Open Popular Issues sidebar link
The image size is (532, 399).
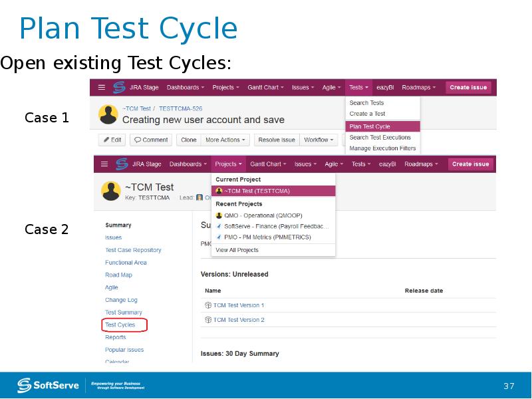pos(124,350)
